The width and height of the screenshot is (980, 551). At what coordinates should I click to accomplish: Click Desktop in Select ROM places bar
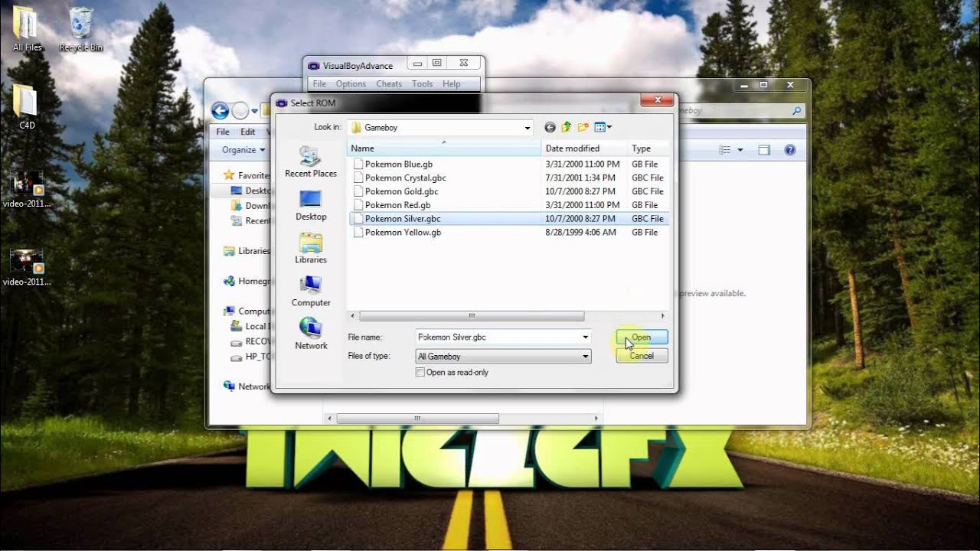coord(311,205)
